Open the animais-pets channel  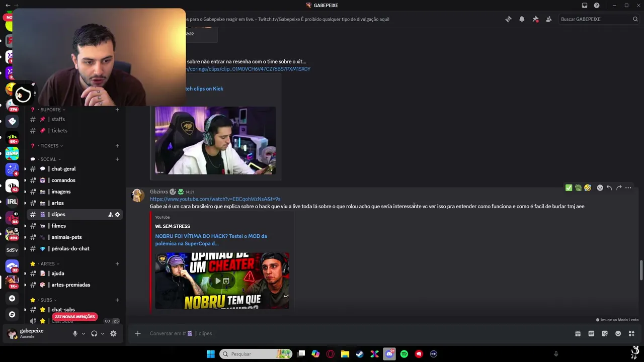pyautogui.click(x=74, y=237)
